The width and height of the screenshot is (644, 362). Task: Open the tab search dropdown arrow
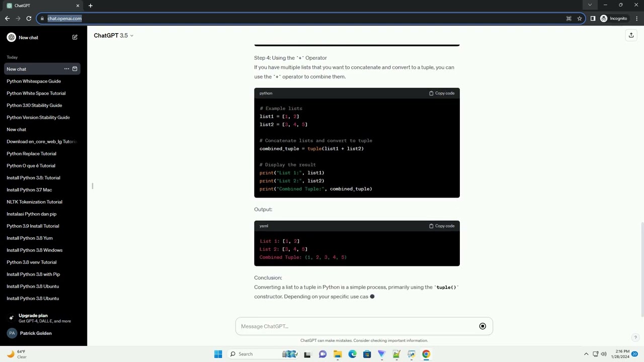point(590,5)
